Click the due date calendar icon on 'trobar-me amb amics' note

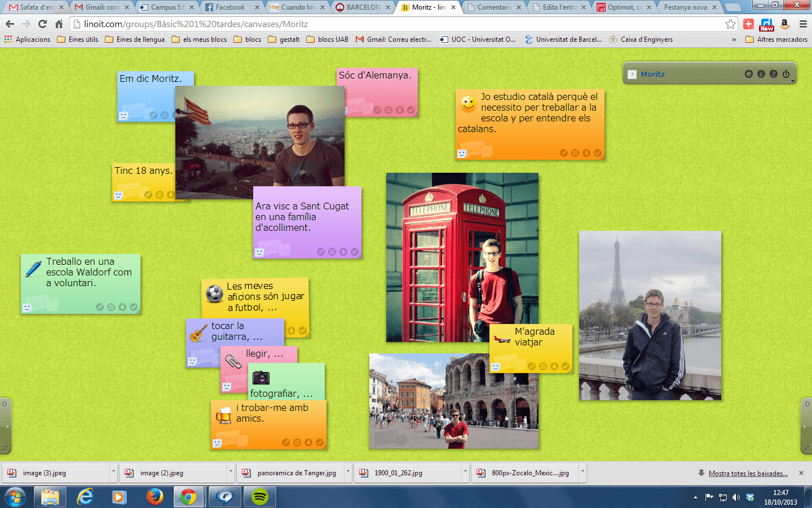[297, 443]
